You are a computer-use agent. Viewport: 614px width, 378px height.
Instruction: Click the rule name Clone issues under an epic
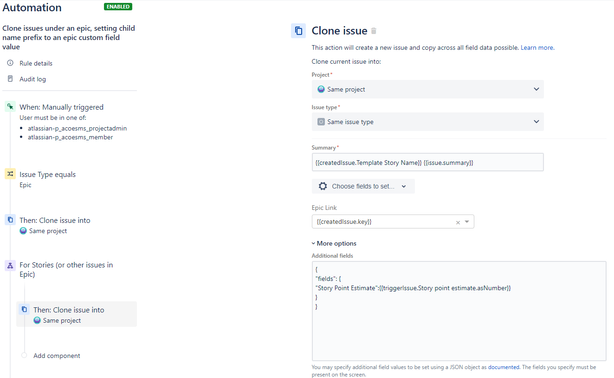69,38
